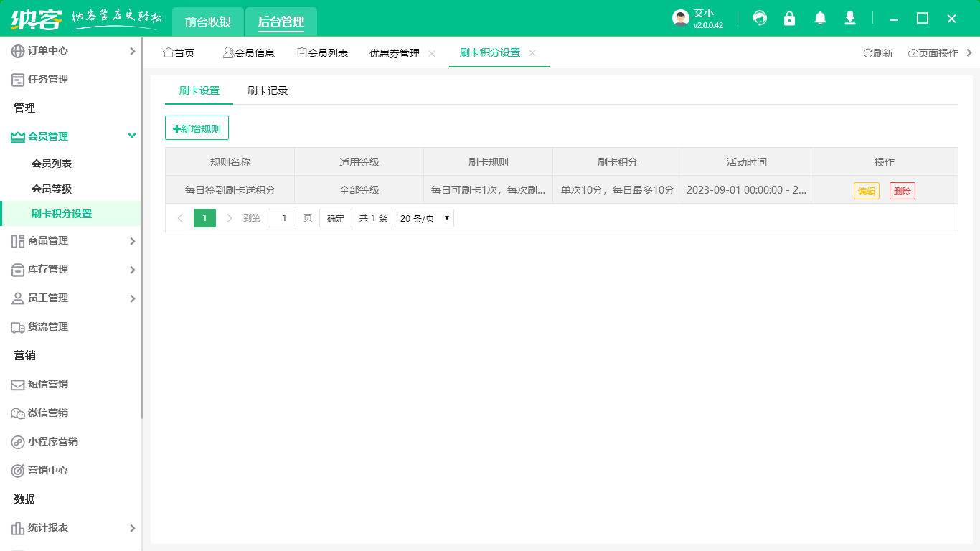Expand 统计报表 chevron arrow
This screenshot has width=980, height=551.
point(132,528)
